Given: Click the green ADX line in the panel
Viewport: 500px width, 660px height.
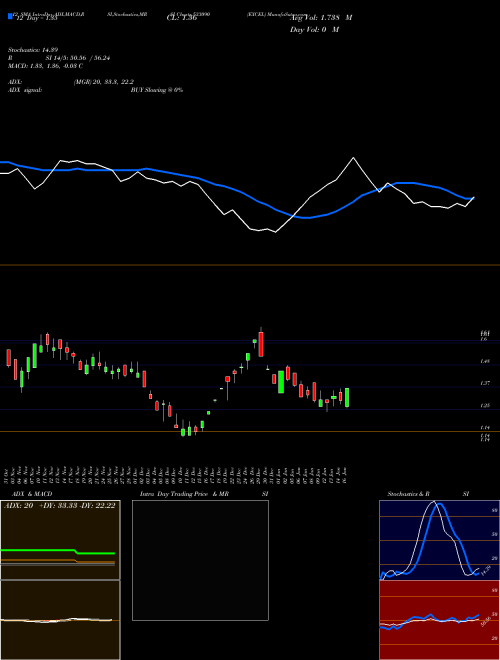Looking at the screenshot, I should point(58,551).
